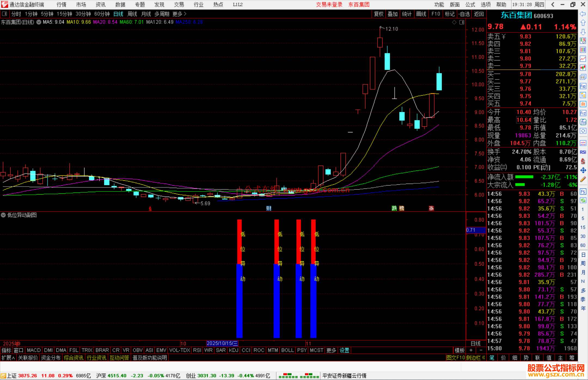Toggle 侧边栏 sidebar visibility button

click(x=475, y=358)
